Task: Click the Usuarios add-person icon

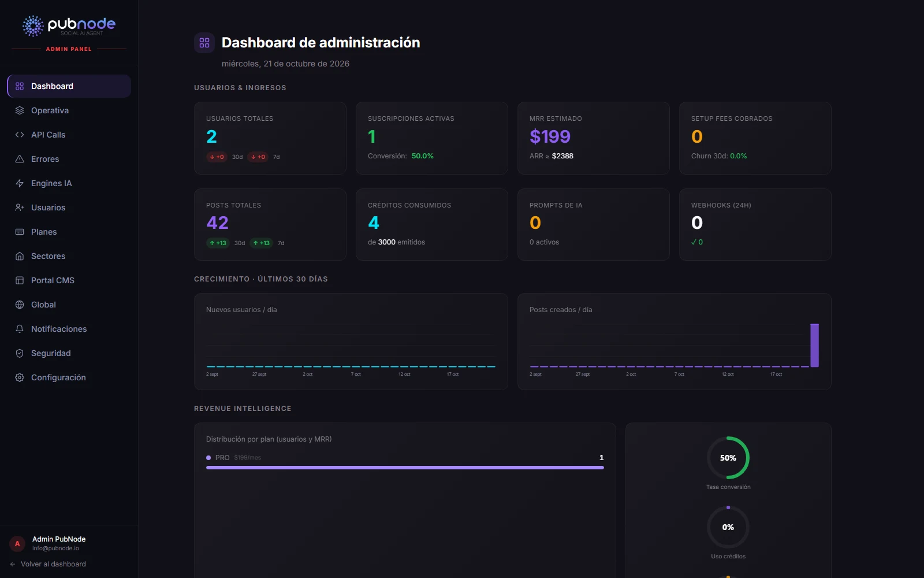Action: point(20,208)
